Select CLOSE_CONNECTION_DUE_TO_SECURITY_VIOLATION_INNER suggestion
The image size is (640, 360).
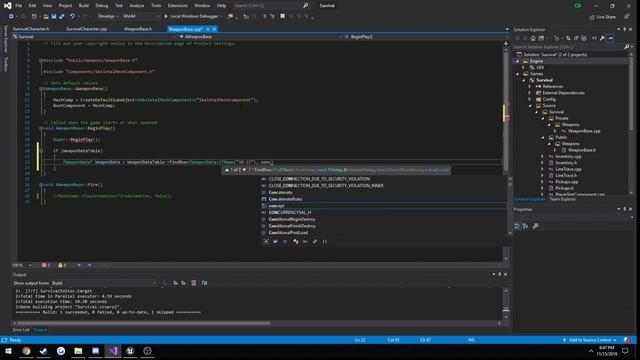tap(326, 186)
